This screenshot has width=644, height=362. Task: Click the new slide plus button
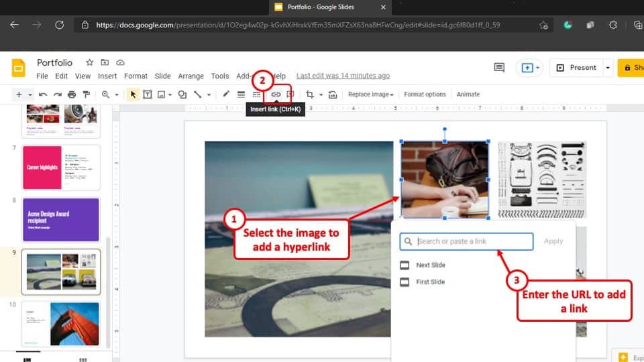tap(19, 95)
